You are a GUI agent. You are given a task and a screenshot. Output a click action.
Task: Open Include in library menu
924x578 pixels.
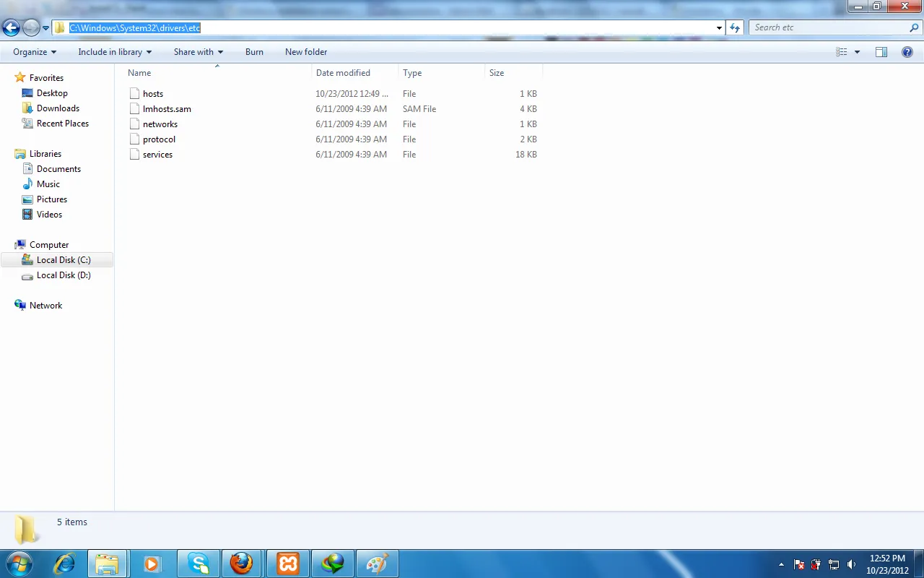115,52
